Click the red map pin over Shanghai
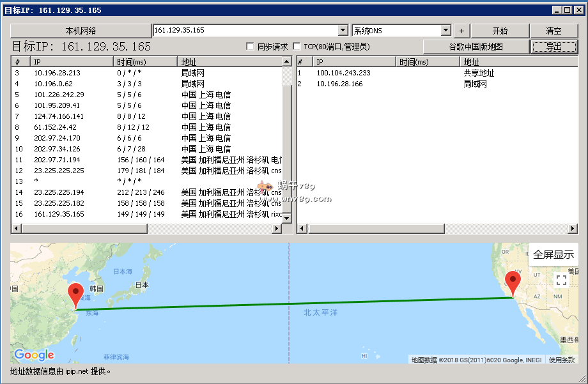Image resolution: width=588 pixels, height=384 pixels. [76, 295]
